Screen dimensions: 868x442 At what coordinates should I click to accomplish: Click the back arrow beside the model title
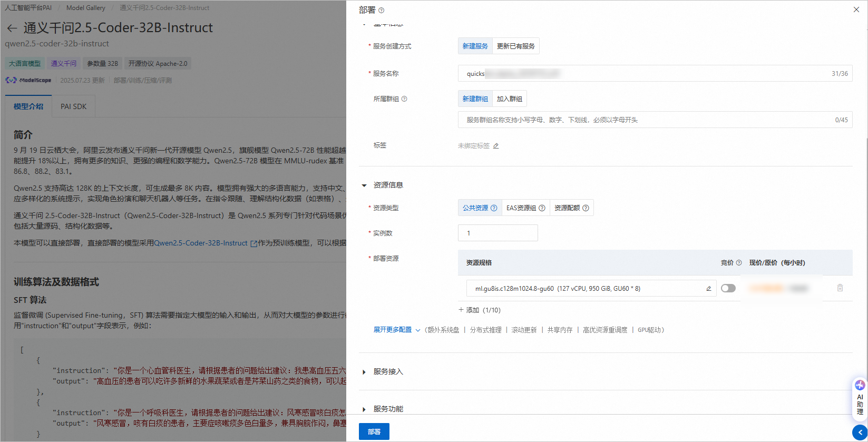(x=12, y=28)
